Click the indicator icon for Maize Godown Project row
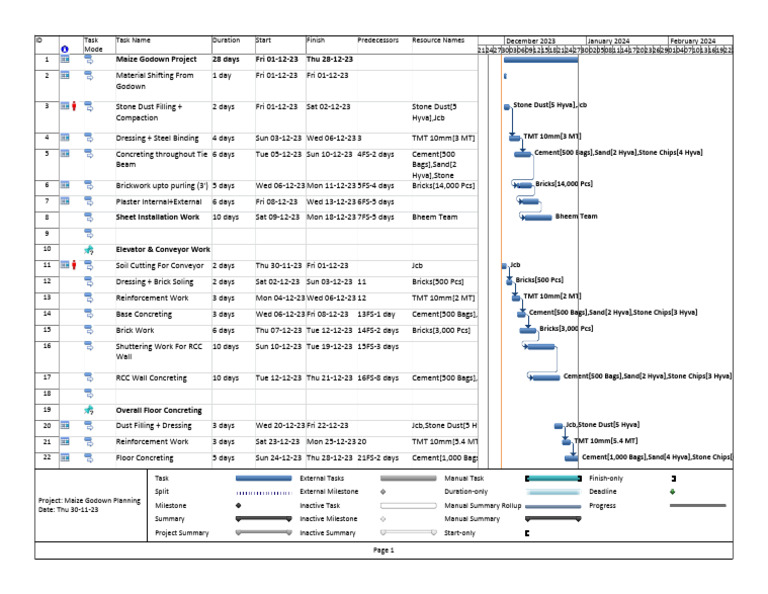Image resolution: width=768 pixels, height=594 pixels. 65,59
